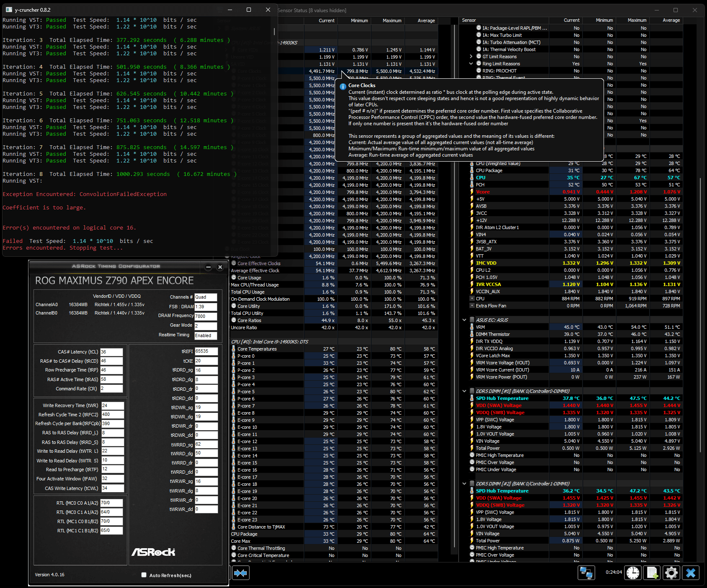Collapse the Ring Limit Reasons group
Viewport: 707px width, 588px height.
coord(471,64)
